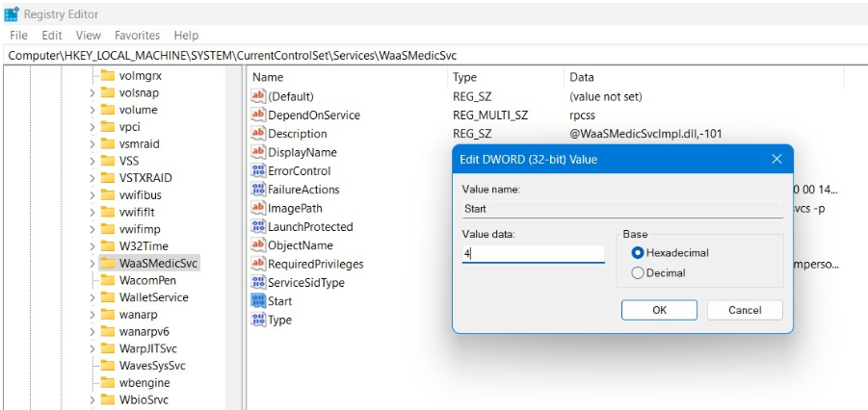This screenshot has height=410, width=868.
Task: Click the volsnap folder icon
Action: coord(107,93)
